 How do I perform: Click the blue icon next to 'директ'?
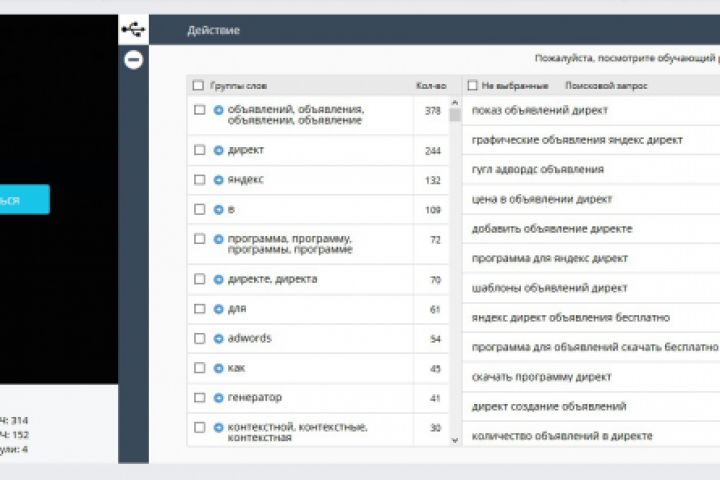pyautogui.click(x=219, y=150)
